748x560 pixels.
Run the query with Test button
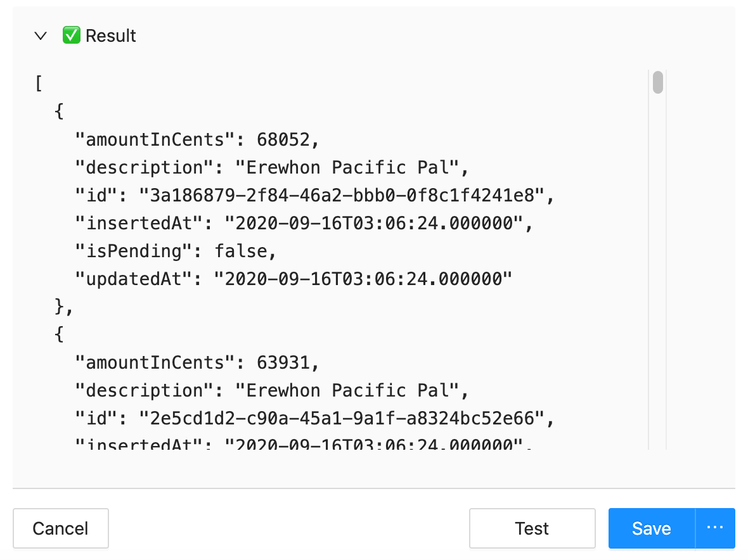532,528
